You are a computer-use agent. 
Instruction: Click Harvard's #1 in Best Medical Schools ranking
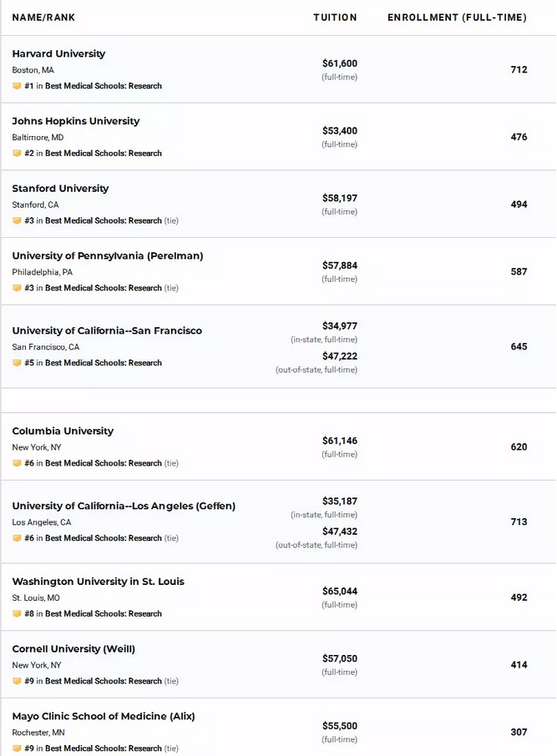click(x=94, y=86)
